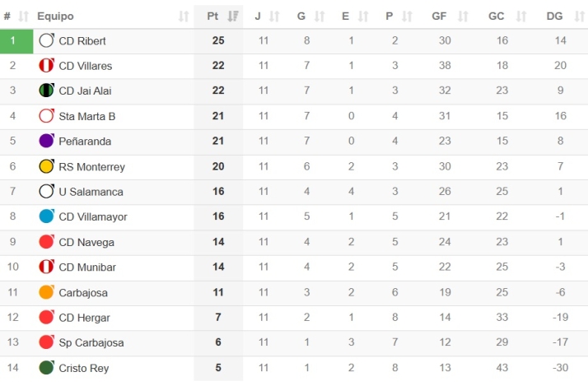Viewport: 588px width, 386px height.
Task: Click the CD Villamayor blue crest icon
Action: (x=47, y=216)
